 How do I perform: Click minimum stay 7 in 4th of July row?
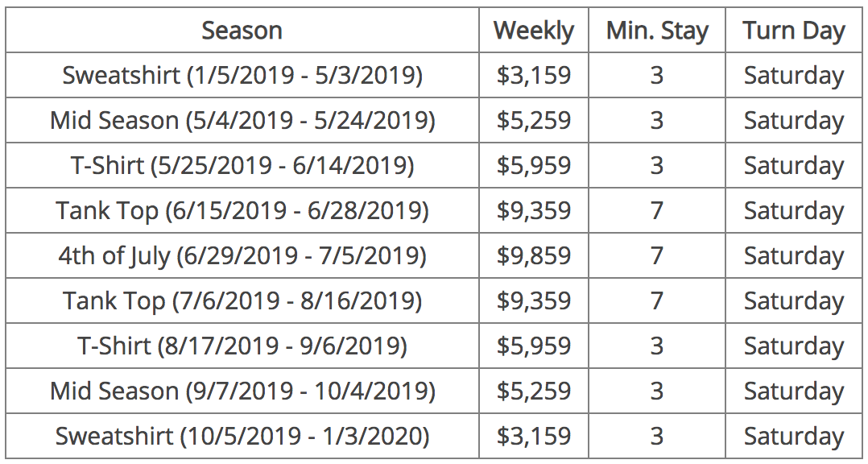click(657, 256)
